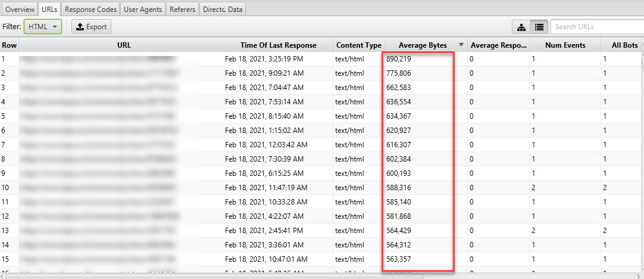Select row 10 with 588,316 bytes
This screenshot has width=644, height=279.
tap(320, 188)
